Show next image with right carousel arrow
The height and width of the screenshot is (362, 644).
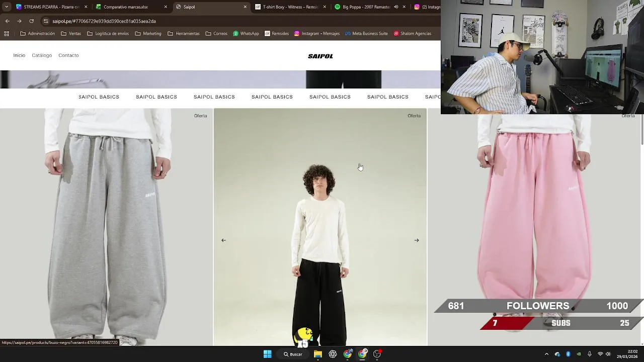417,240
